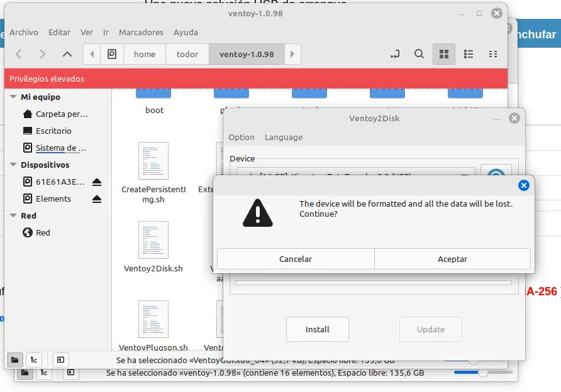
Task: Adjust the zoom slider in rear file window
Action: [484, 373]
